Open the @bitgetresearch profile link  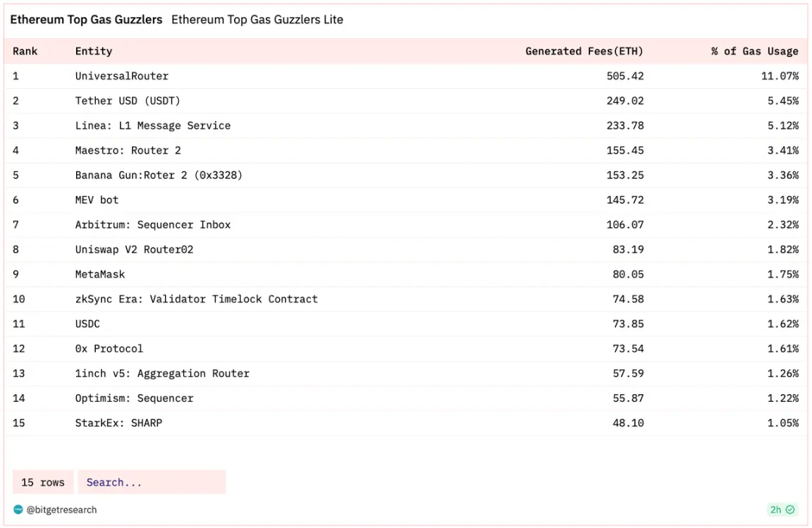point(61,510)
